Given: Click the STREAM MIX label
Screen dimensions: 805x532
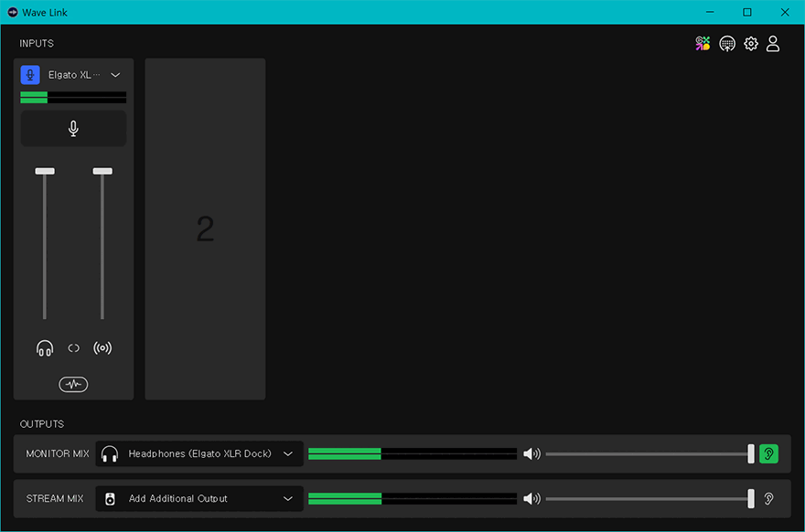Looking at the screenshot, I should pos(54,499).
